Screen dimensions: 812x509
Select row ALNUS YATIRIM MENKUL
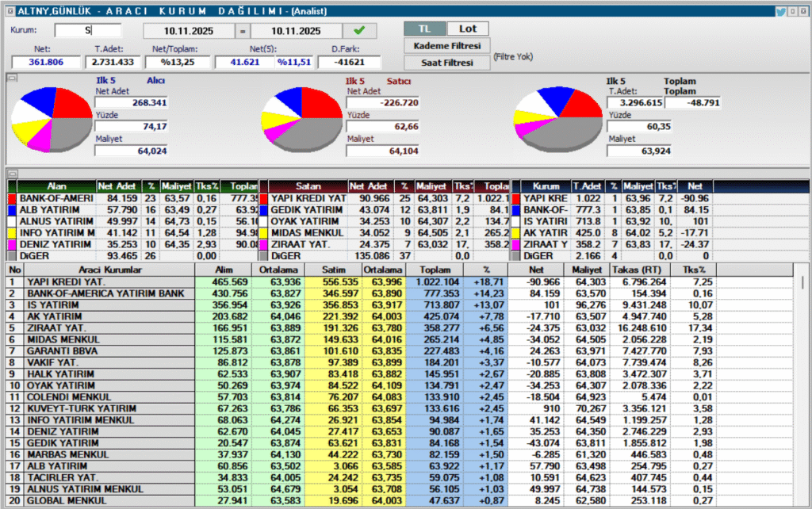pos(399,489)
